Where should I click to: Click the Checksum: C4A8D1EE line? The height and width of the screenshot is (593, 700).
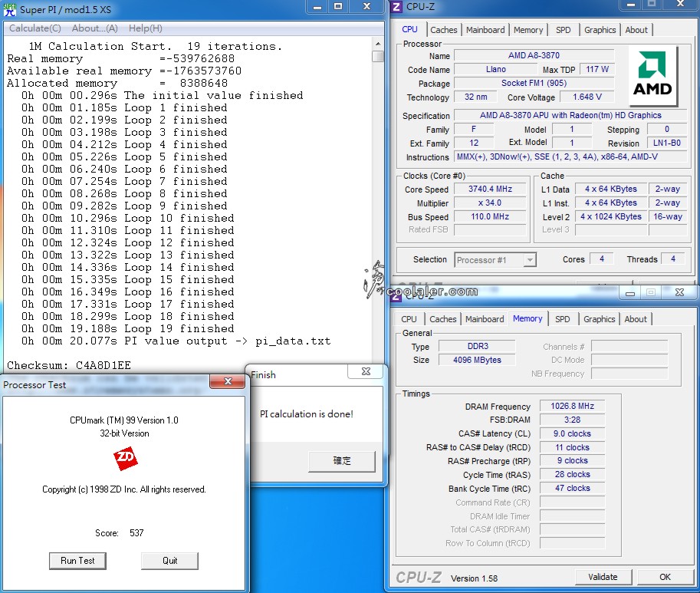[x=69, y=366]
